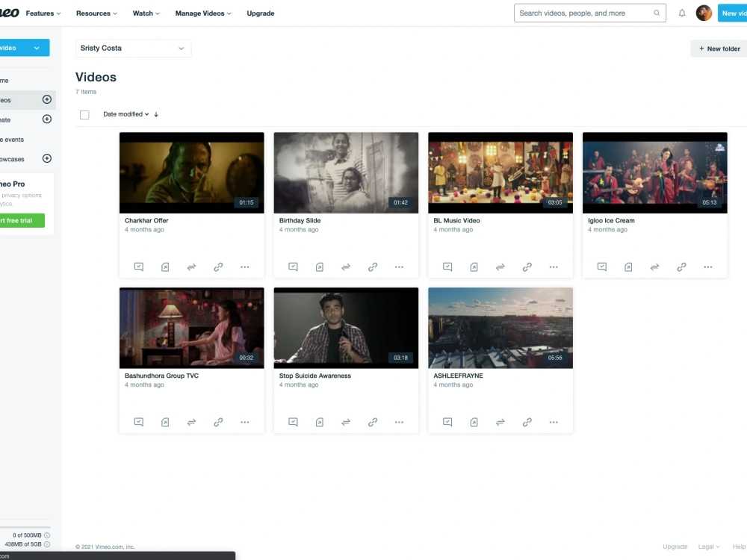Open Birthday Slide video thumbnail
This screenshot has width=747, height=560.
[x=346, y=173]
